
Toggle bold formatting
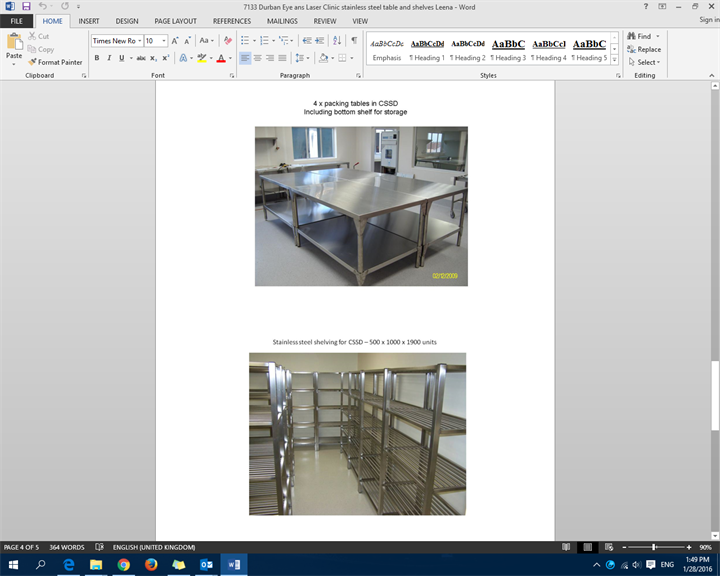(96, 58)
